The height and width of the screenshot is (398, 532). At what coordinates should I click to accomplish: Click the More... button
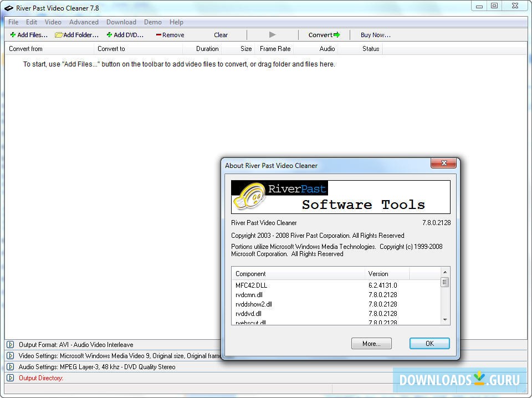(x=371, y=344)
